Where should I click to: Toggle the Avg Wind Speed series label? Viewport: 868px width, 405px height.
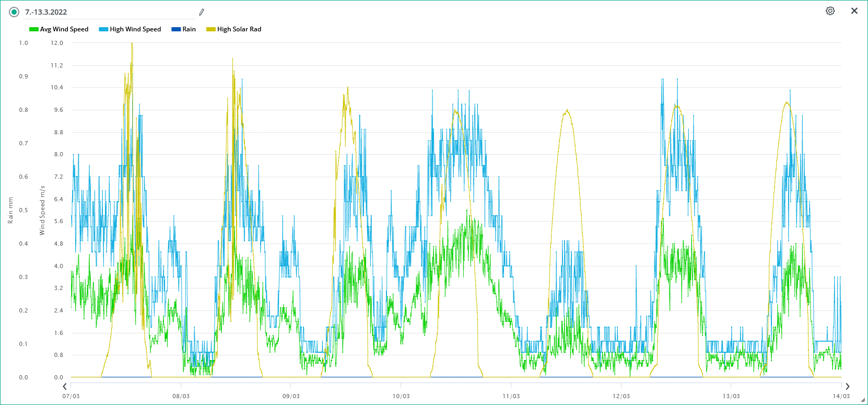click(64, 29)
